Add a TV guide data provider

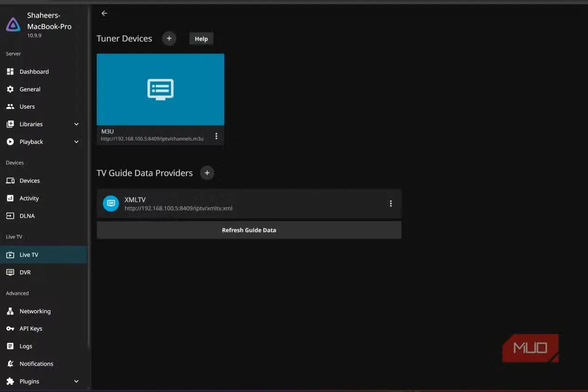(x=207, y=173)
